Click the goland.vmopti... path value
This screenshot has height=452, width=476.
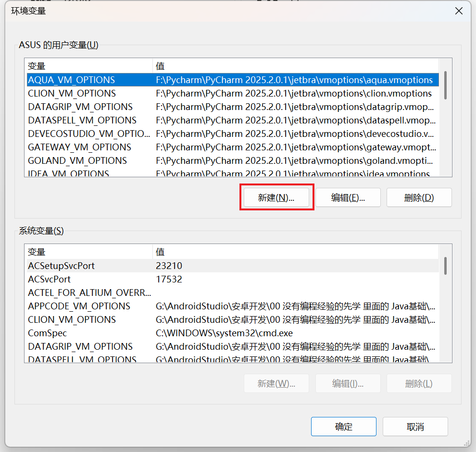coord(294,160)
